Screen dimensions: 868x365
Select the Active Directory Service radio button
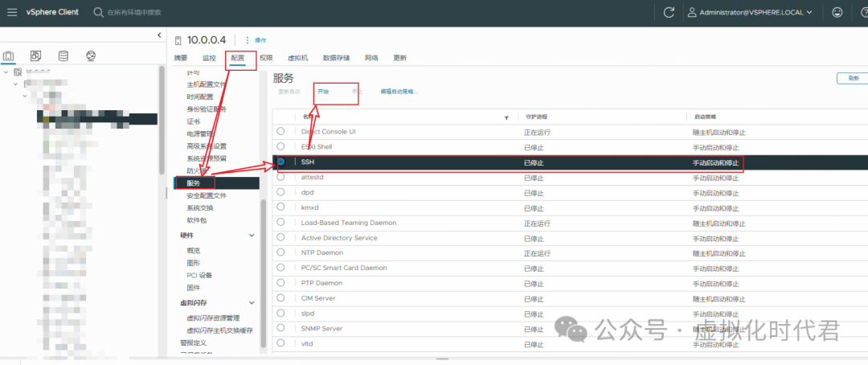point(280,237)
